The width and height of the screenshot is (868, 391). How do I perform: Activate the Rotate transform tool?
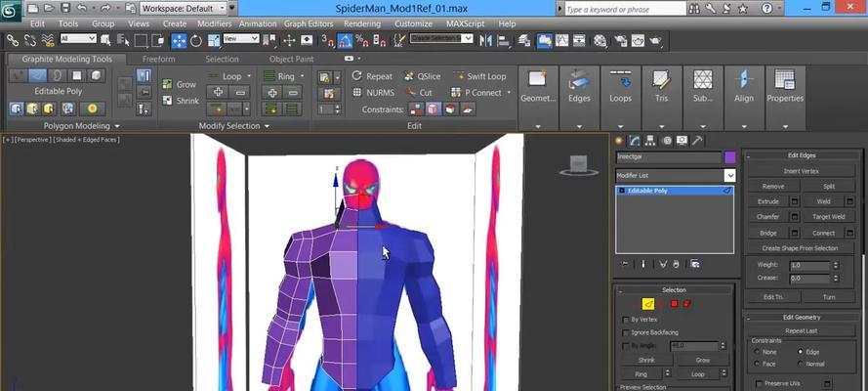coord(196,40)
